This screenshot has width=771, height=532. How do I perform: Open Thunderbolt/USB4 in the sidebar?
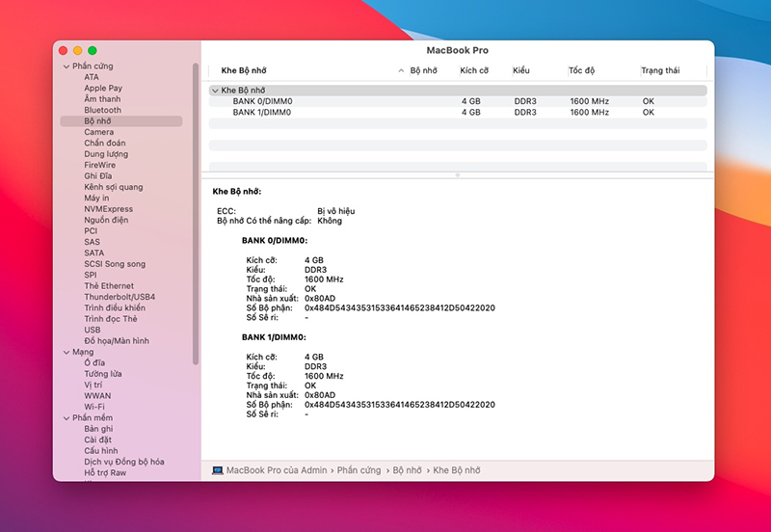click(x=120, y=297)
